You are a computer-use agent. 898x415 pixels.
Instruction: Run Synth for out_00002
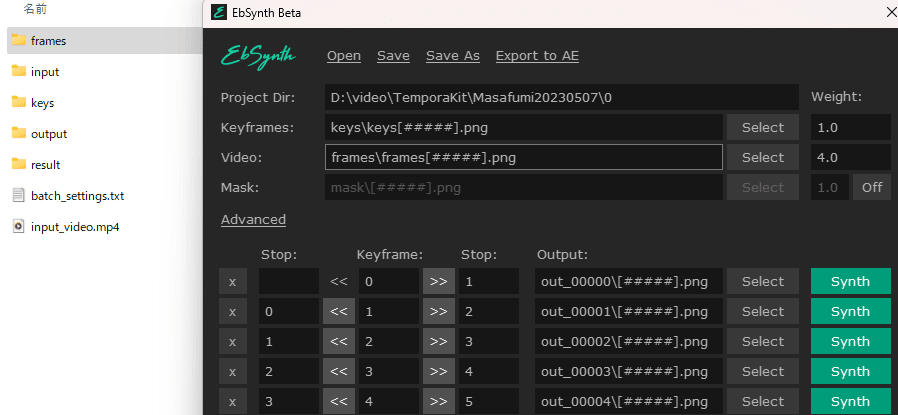(x=850, y=341)
